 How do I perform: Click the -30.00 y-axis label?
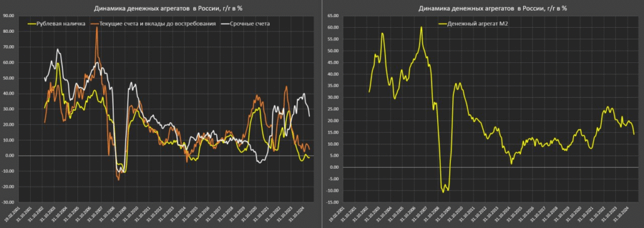pyautogui.click(x=9, y=202)
